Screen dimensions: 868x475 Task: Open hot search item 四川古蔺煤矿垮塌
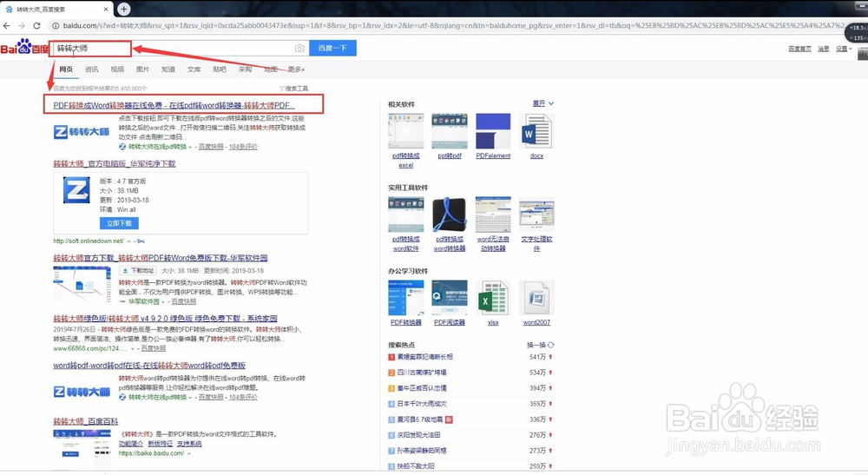pos(422,373)
